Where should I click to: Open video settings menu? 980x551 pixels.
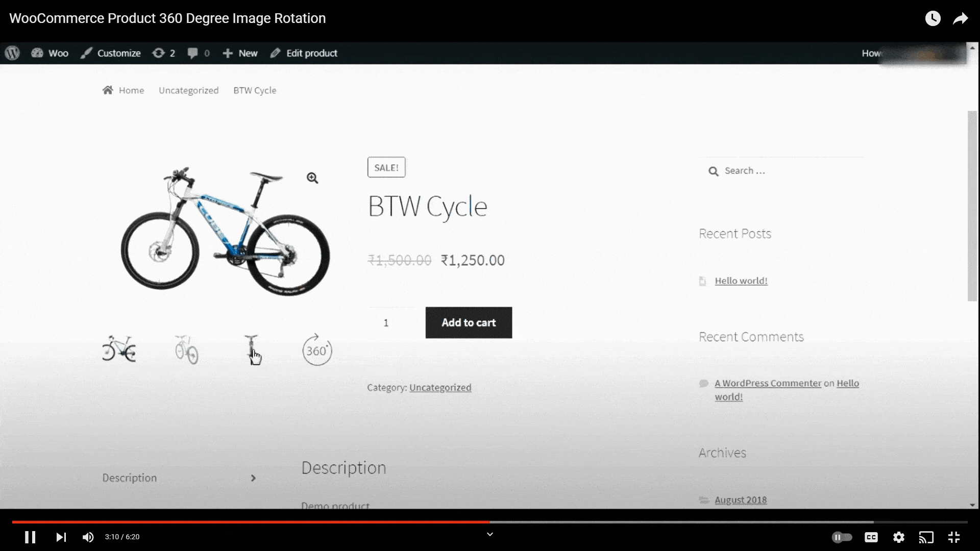point(898,537)
